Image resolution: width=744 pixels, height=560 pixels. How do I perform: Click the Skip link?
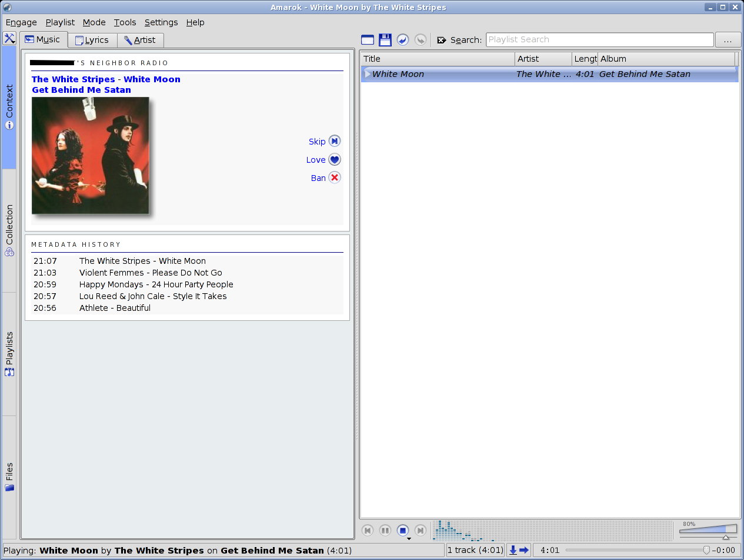[317, 142]
